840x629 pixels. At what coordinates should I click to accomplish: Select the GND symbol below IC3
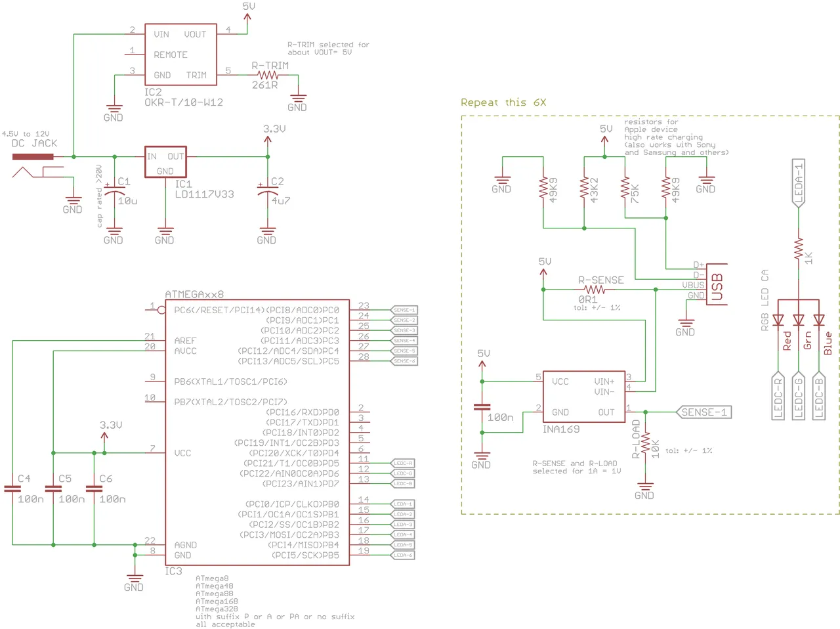(x=134, y=578)
